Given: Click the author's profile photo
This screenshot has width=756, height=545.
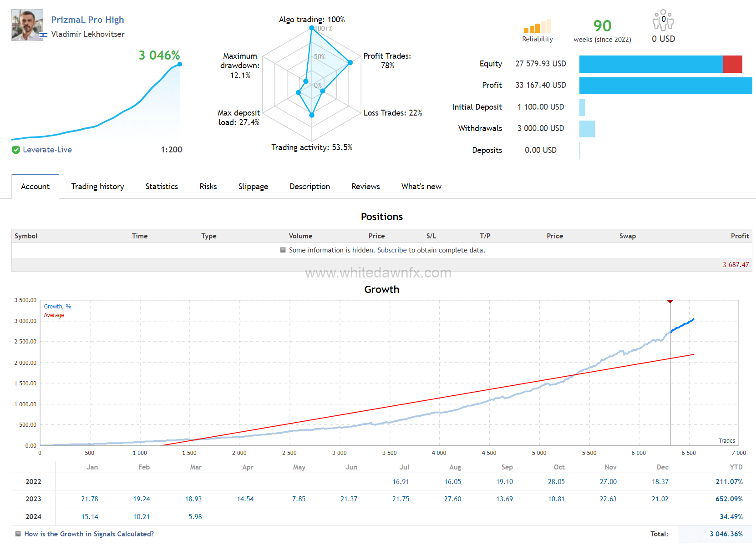Looking at the screenshot, I should click(27, 25).
